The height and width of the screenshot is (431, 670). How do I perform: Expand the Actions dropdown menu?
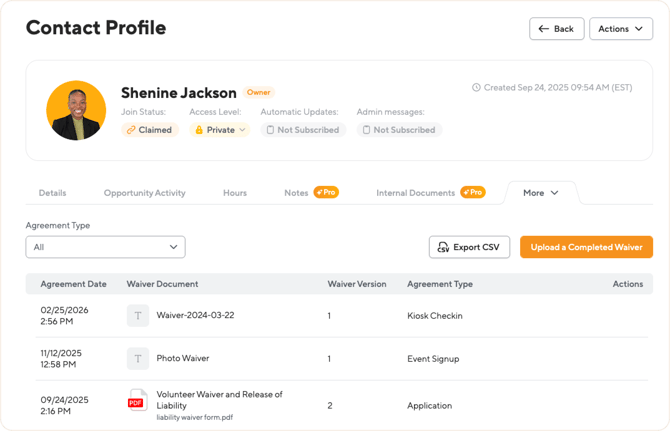point(620,29)
